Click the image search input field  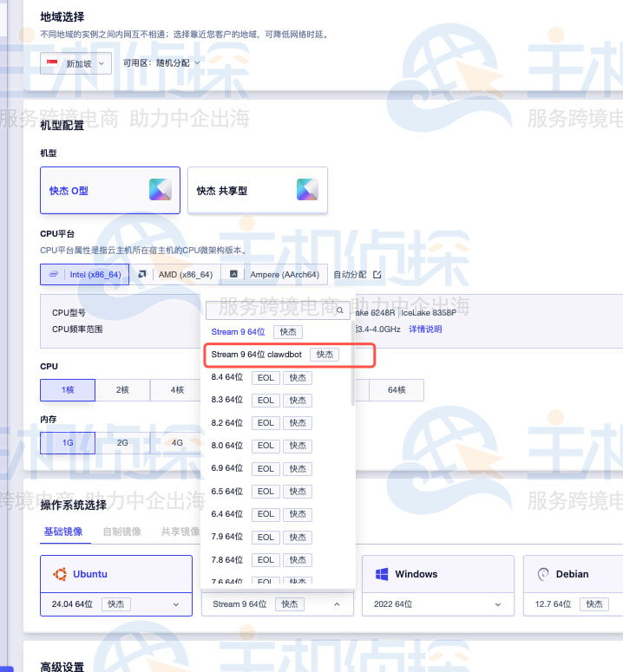(x=271, y=310)
